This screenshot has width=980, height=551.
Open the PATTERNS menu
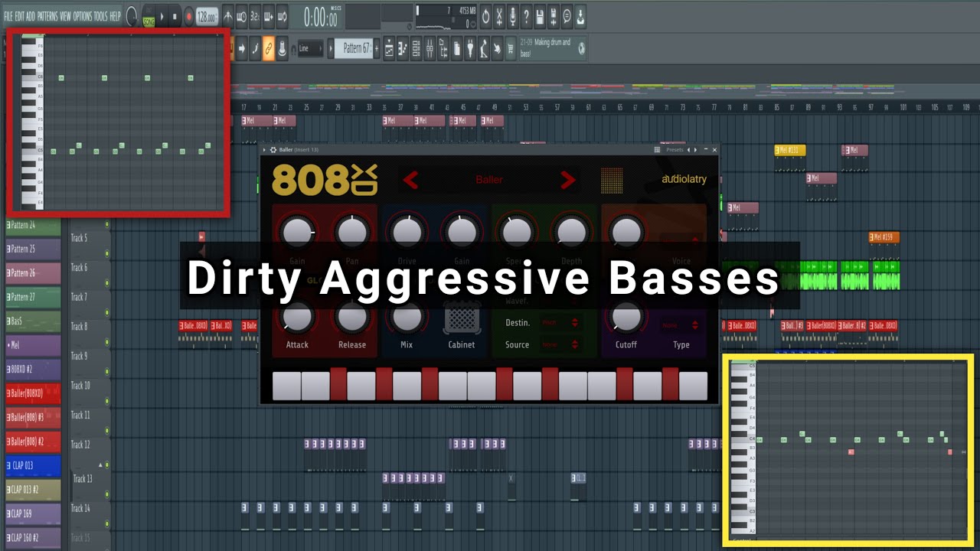[x=47, y=16]
